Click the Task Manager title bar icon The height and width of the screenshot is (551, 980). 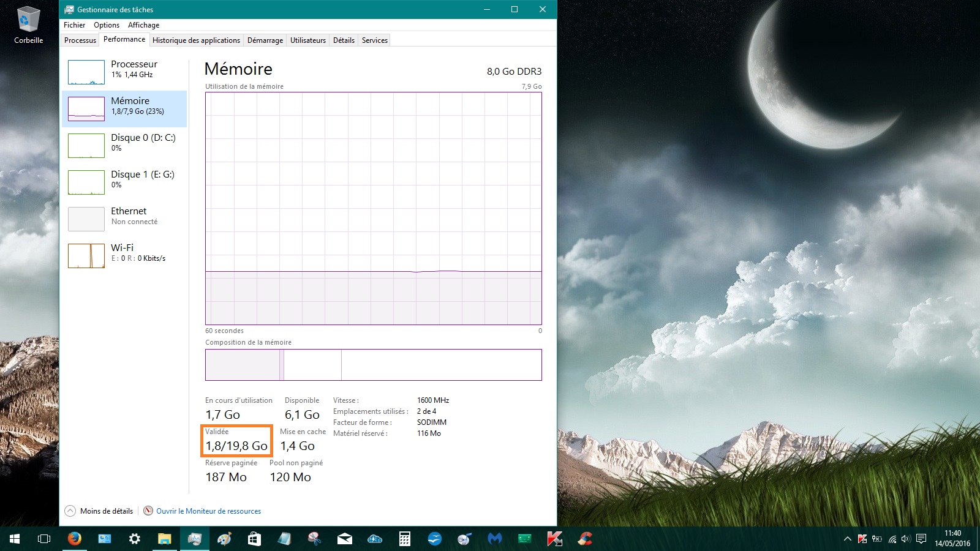[69, 9]
